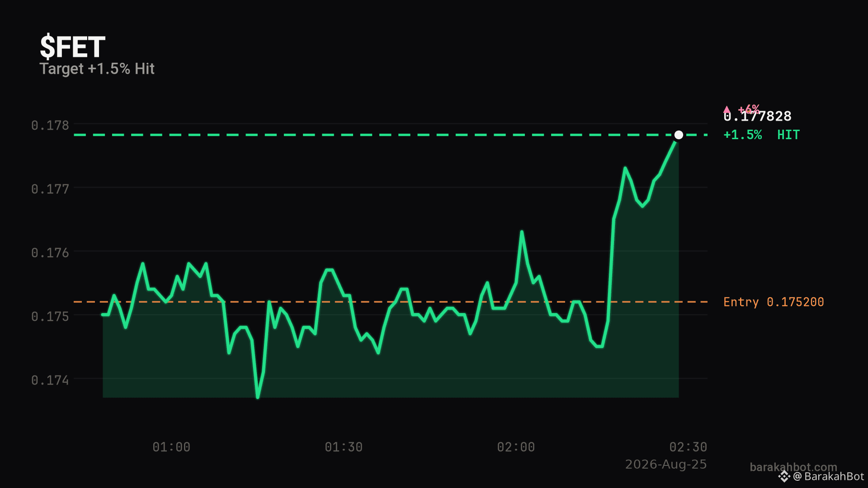Click the orange 'Entry 0.175200' label
The image size is (868, 488).
tap(774, 302)
